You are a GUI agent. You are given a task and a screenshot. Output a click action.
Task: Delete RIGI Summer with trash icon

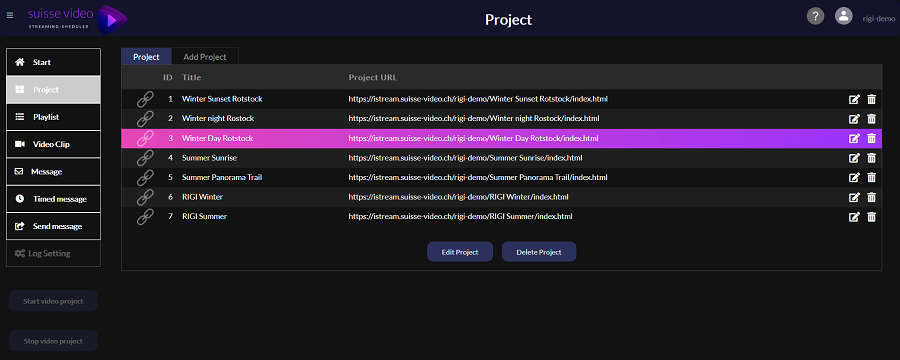coord(871,216)
